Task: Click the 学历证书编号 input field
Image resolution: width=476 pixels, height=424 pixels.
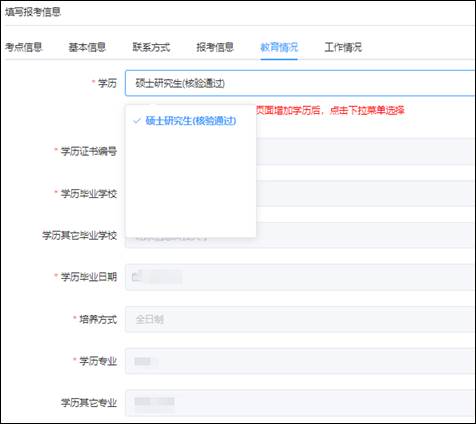Action: (366, 151)
